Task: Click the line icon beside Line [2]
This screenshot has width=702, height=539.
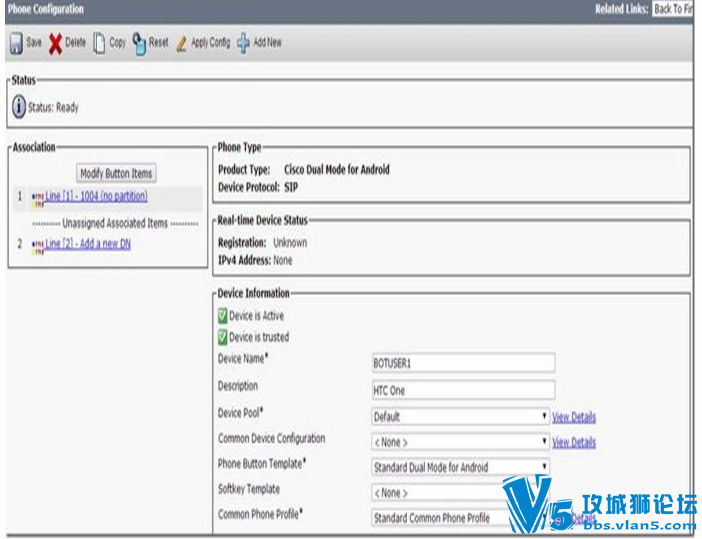Action: click(38, 247)
